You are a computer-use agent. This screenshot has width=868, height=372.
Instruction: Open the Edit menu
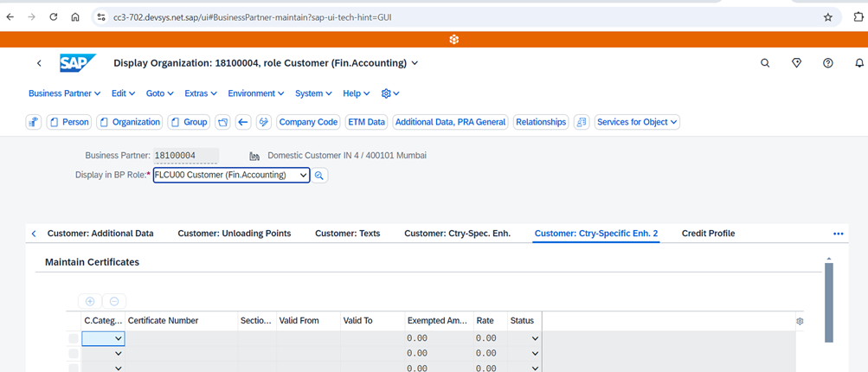(x=124, y=93)
